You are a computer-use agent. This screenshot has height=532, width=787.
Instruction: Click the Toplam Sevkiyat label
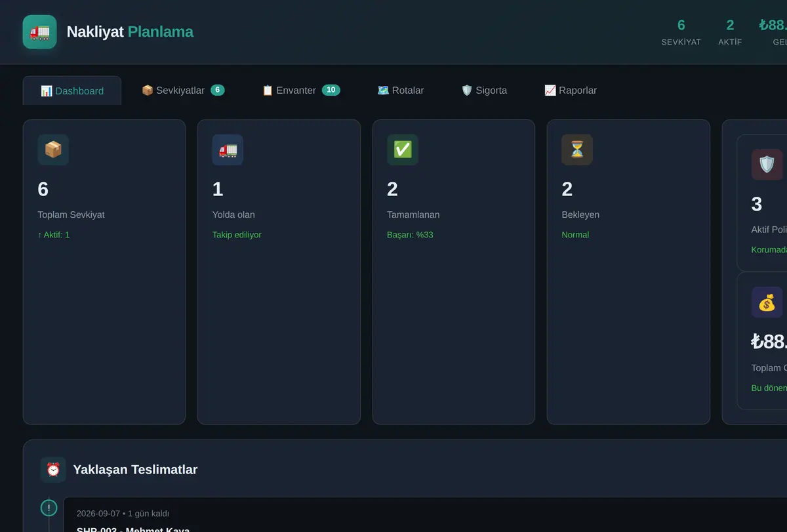[71, 215]
